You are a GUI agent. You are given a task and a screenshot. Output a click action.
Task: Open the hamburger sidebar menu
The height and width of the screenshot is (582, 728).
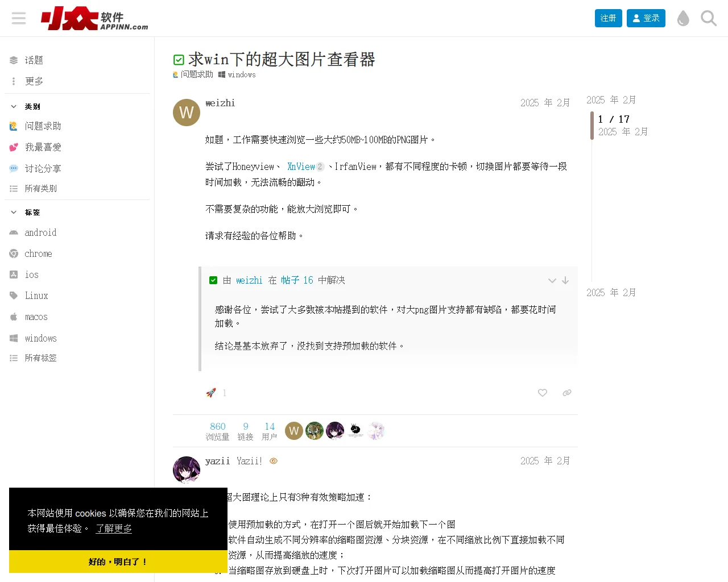click(19, 18)
